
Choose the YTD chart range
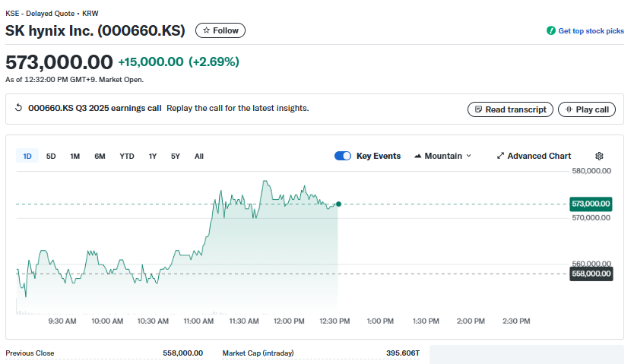[x=127, y=156]
